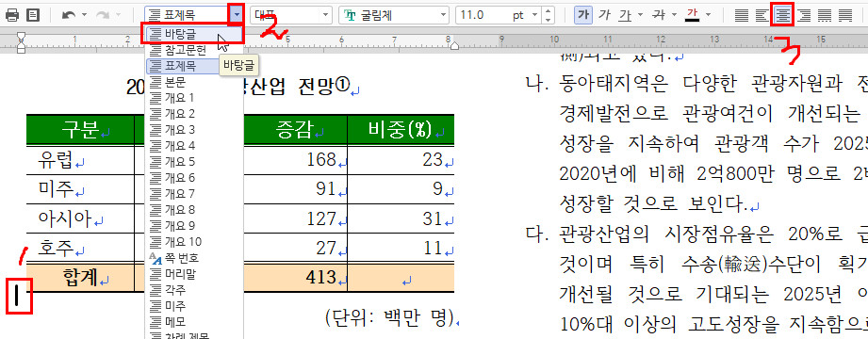
Task: Open print preview icon
Action: (33, 15)
